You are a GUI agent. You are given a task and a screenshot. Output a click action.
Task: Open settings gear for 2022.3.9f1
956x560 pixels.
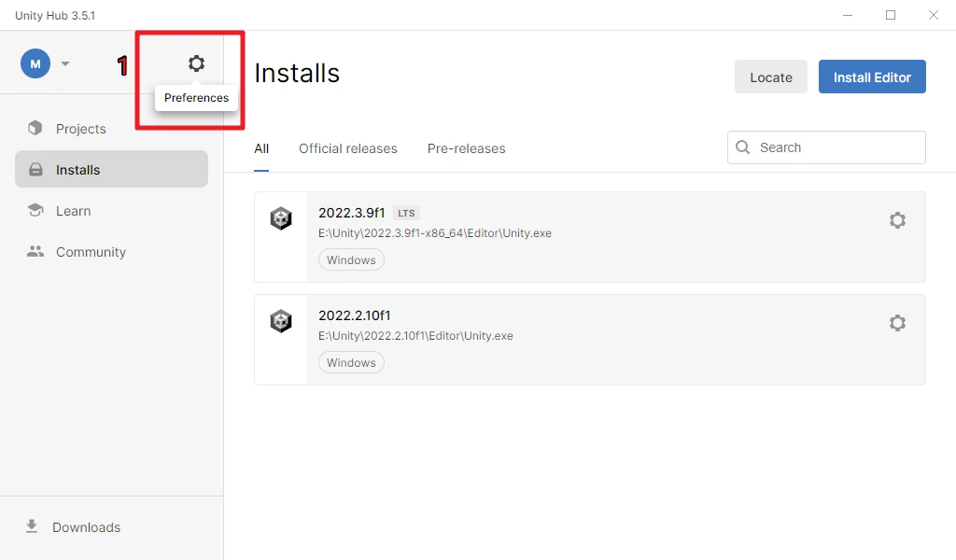click(897, 220)
